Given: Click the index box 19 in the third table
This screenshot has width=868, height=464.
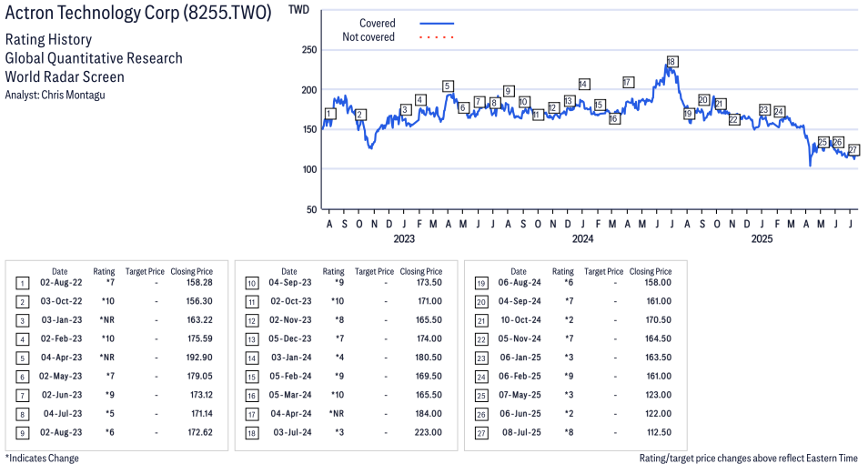Looking at the screenshot, I should (x=481, y=284).
